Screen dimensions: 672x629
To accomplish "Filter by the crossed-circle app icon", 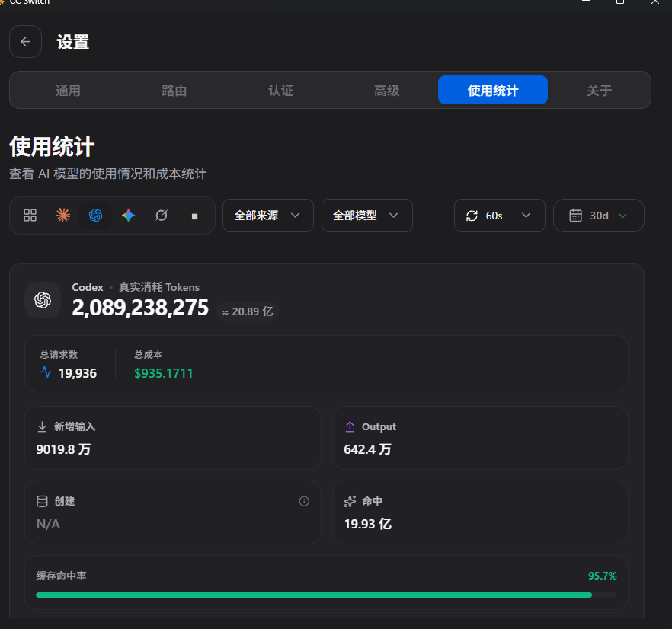I will [x=162, y=215].
